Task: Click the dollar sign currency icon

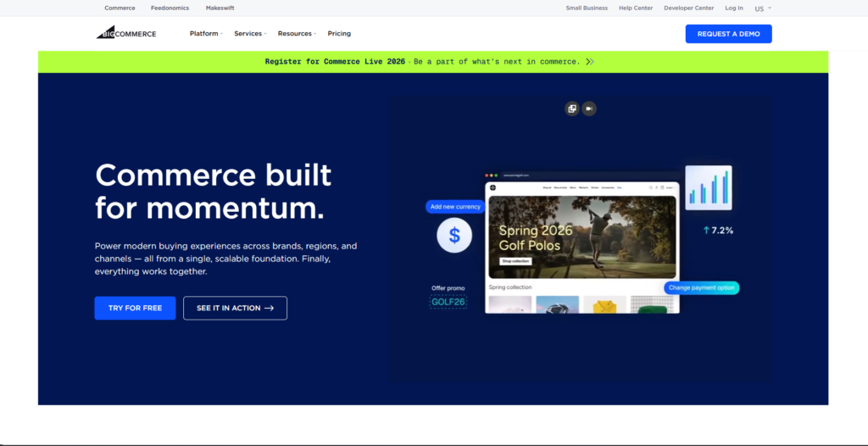Action: click(454, 235)
